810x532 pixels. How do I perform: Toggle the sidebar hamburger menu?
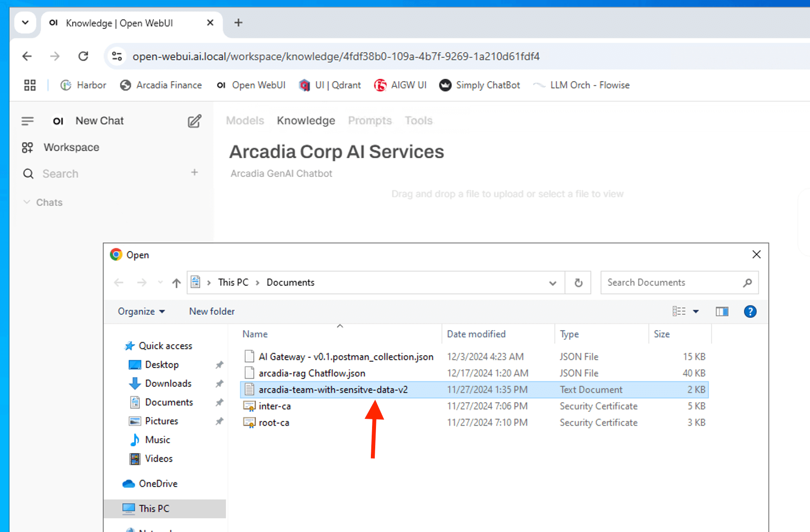27,121
